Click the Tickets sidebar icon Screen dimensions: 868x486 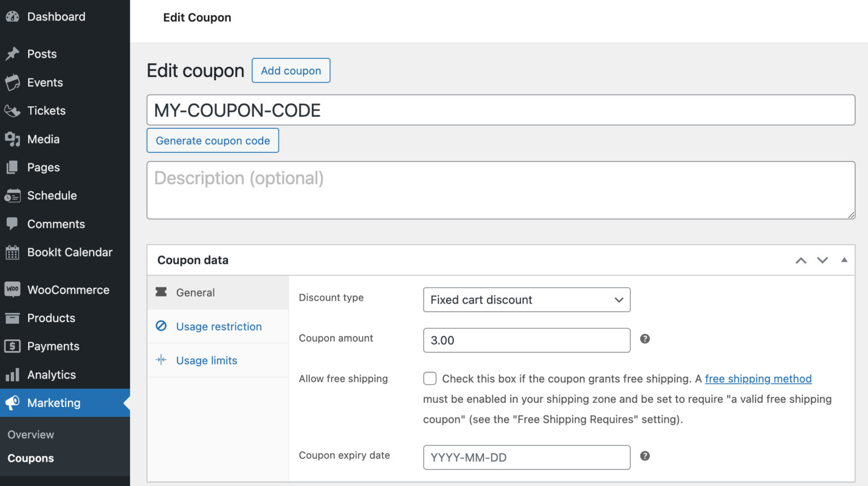click(12, 111)
